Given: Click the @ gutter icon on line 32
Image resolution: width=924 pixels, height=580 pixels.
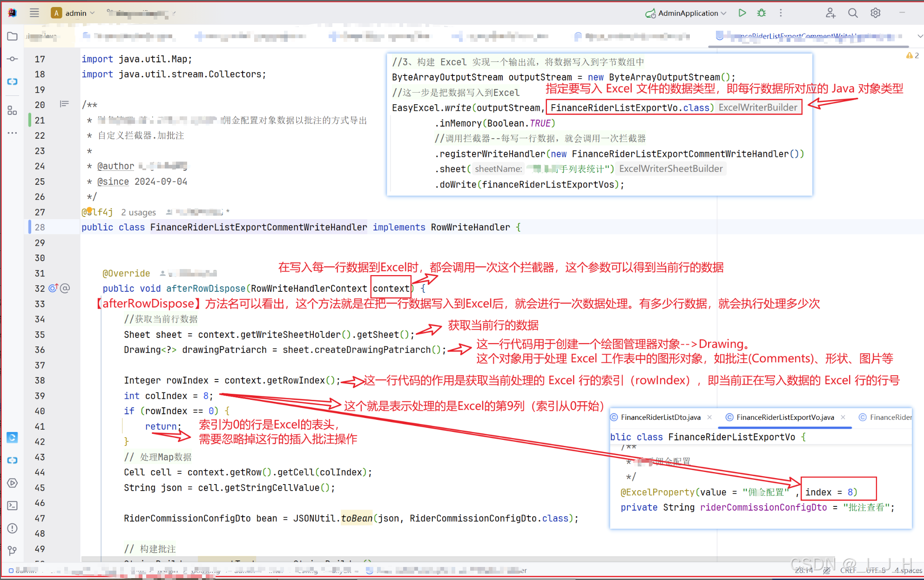Looking at the screenshot, I should click(x=65, y=288).
